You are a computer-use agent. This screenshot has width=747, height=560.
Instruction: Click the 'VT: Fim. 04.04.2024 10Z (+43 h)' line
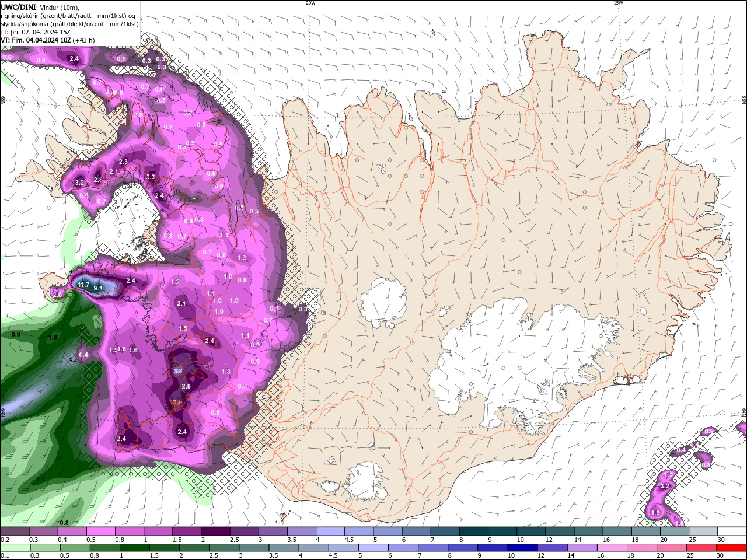point(48,40)
